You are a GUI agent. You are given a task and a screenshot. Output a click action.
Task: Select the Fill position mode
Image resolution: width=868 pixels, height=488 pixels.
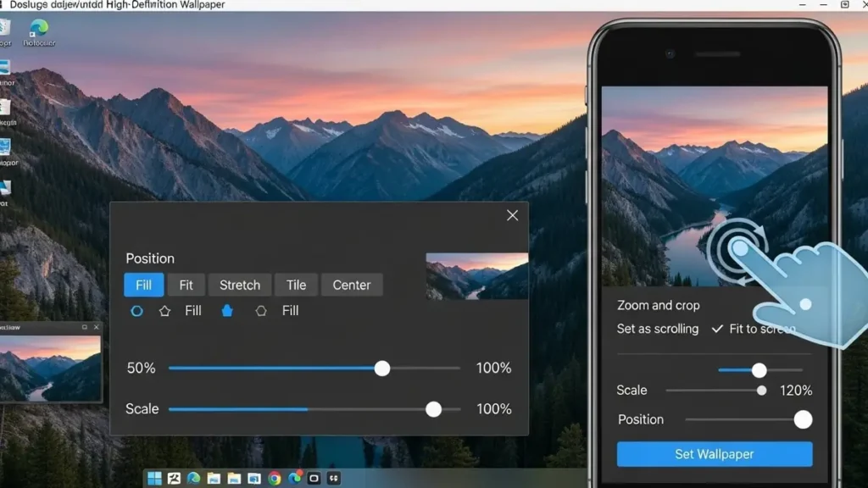pyautogui.click(x=142, y=285)
